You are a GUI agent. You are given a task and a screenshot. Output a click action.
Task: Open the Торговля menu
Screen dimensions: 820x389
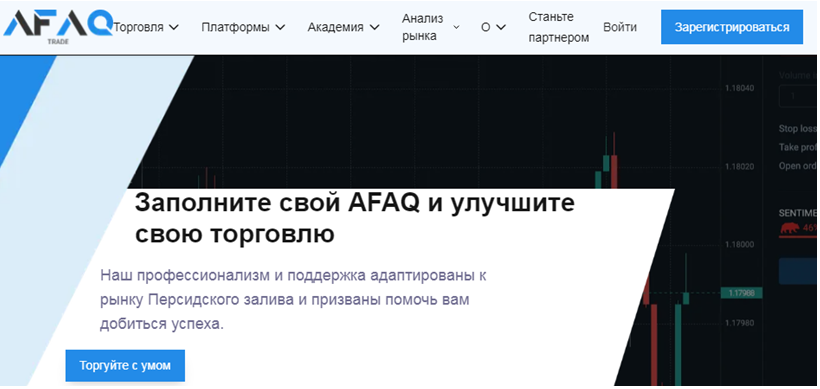(139, 27)
